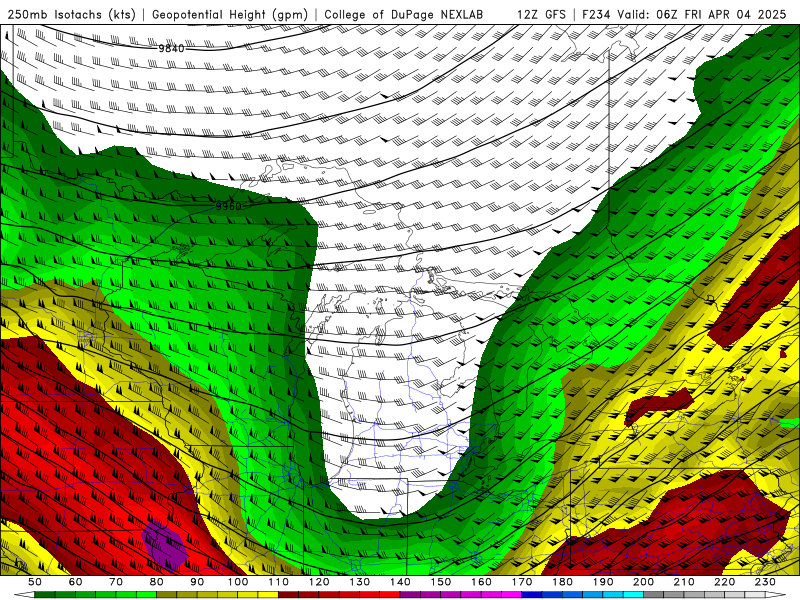Click the 180 value on the color scale

(x=562, y=582)
